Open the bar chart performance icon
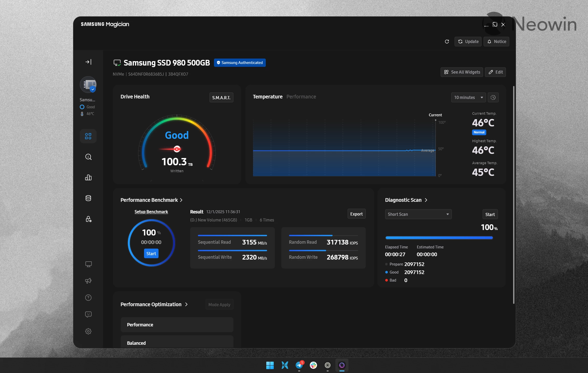 pyautogui.click(x=88, y=177)
